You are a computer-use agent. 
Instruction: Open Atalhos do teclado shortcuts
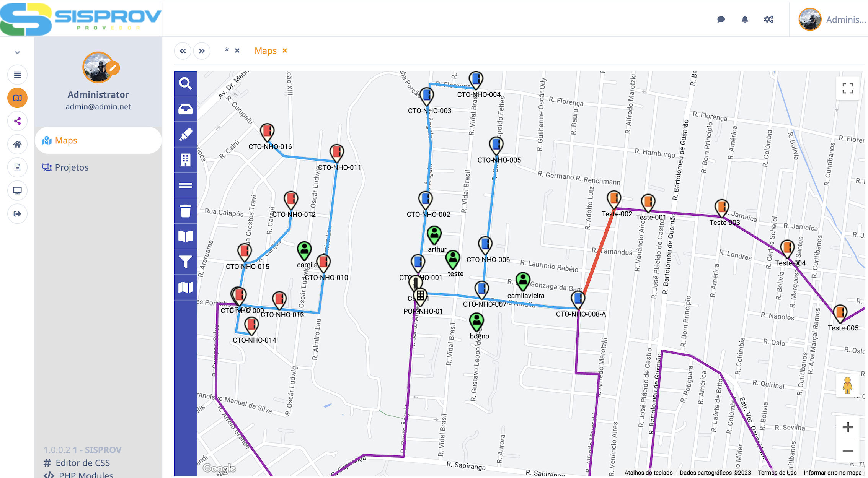click(649, 473)
